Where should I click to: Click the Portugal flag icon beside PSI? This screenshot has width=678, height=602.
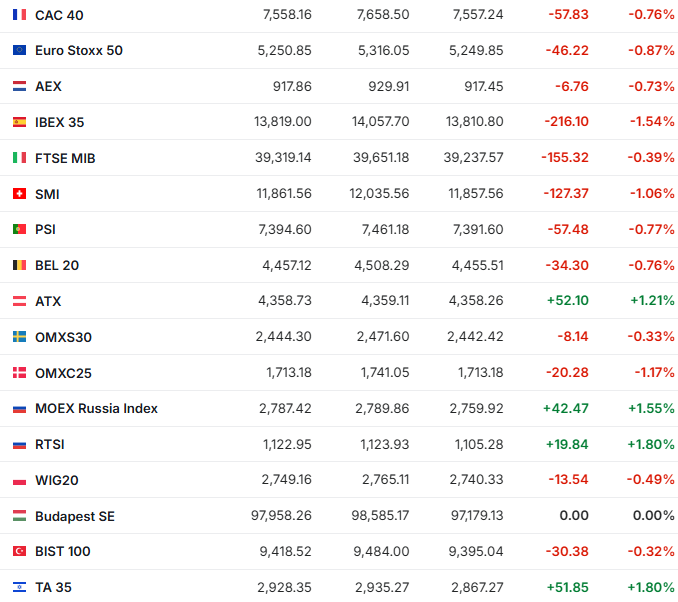(x=19, y=229)
